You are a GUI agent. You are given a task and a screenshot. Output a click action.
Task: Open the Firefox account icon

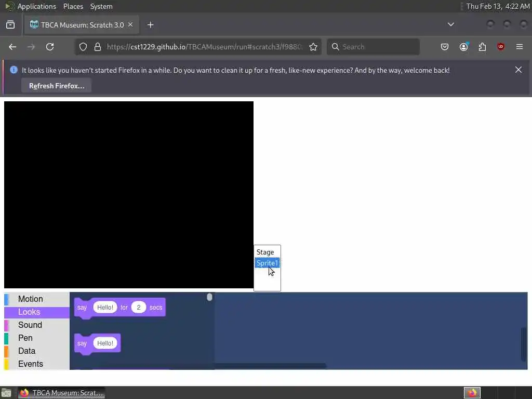(463, 47)
